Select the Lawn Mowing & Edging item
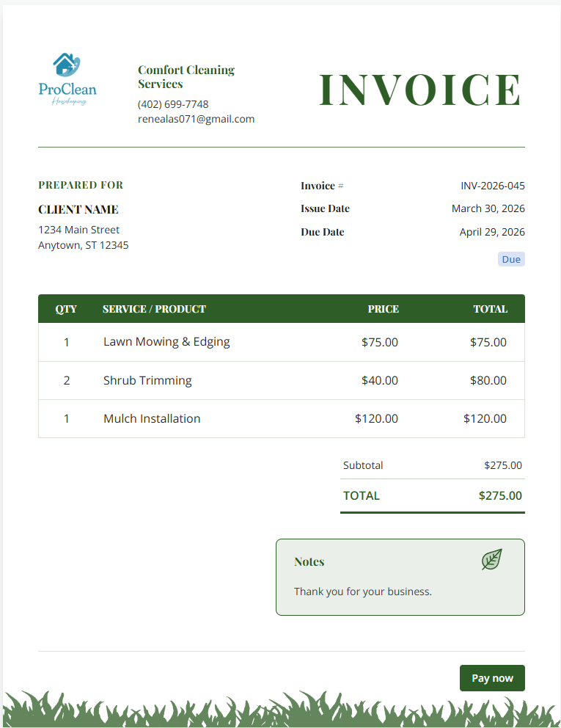The height and width of the screenshot is (728, 561). [166, 342]
